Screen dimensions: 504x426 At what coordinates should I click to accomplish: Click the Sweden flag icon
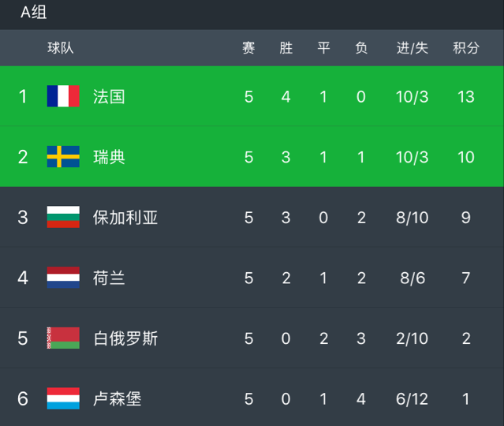(63, 156)
